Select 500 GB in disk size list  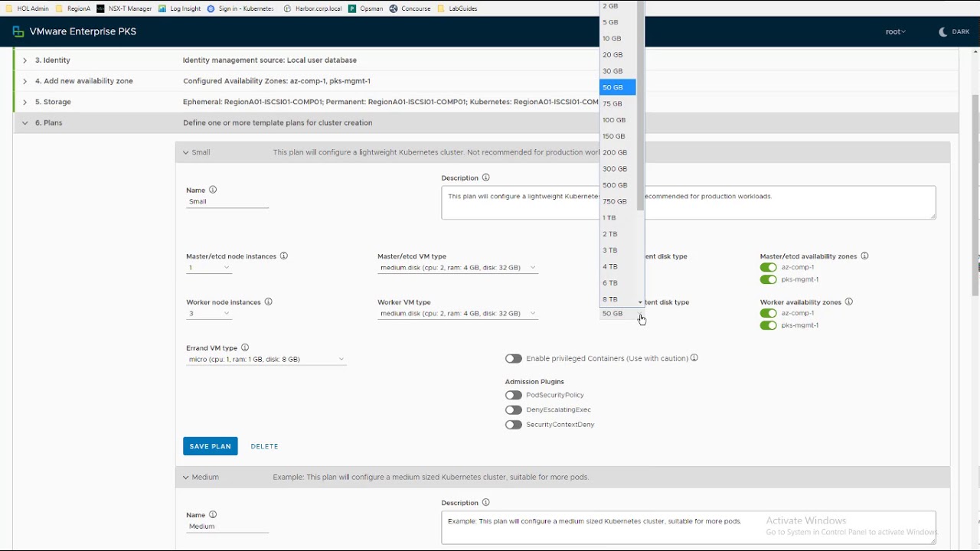pos(618,185)
